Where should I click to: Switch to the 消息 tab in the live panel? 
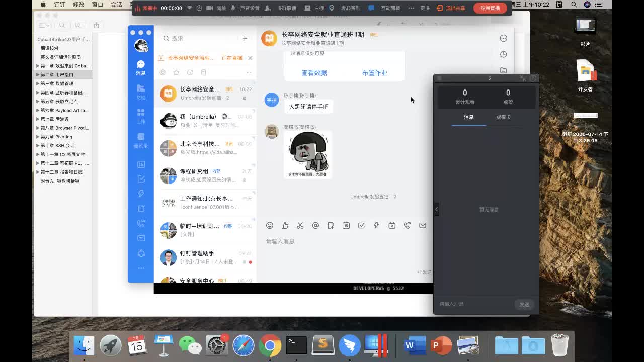pos(469,117)
